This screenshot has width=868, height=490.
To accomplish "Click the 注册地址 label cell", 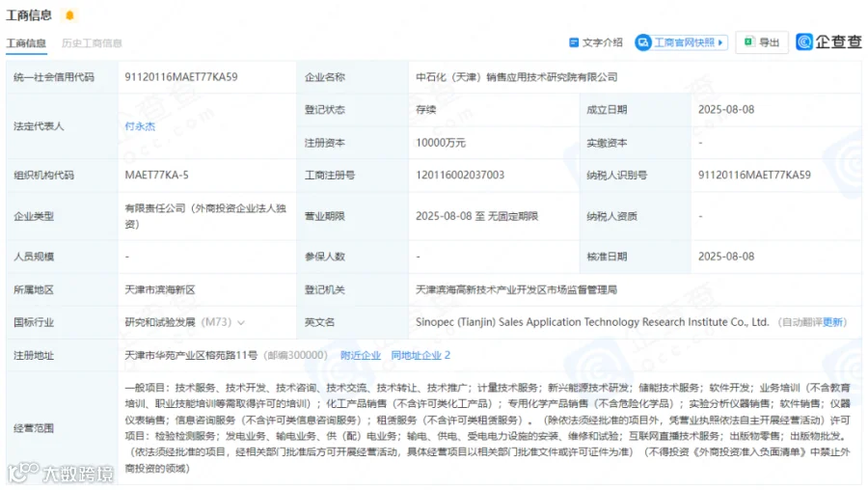I will coord(62,356).
